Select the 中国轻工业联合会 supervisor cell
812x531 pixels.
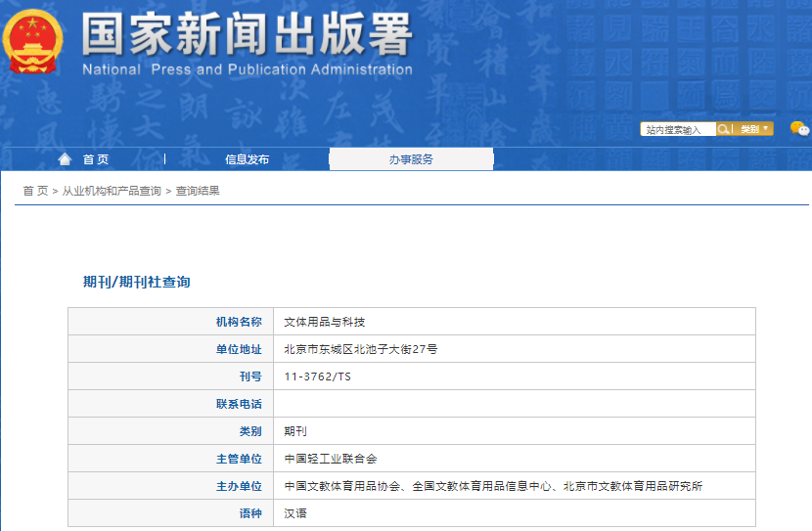[x=330, y=459]
